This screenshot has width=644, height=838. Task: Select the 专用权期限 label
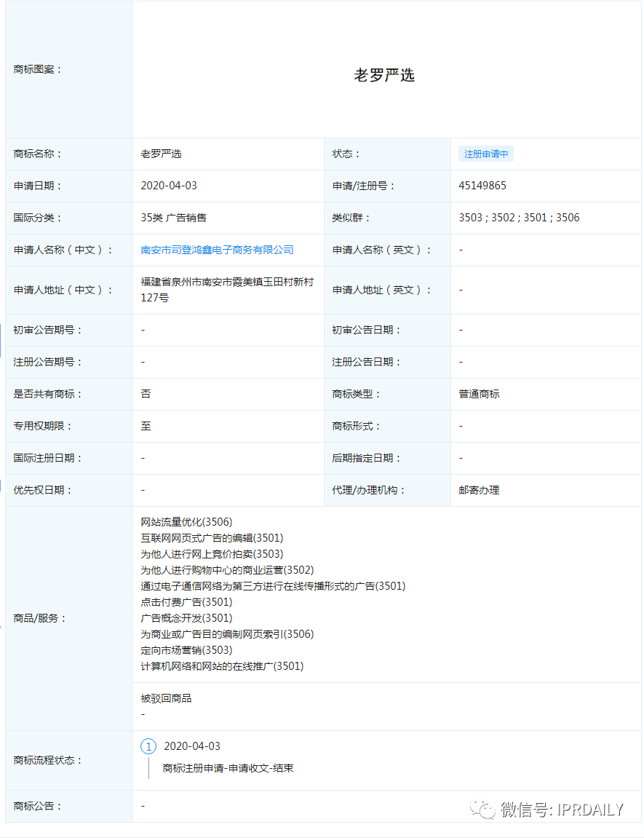(43, 427)
